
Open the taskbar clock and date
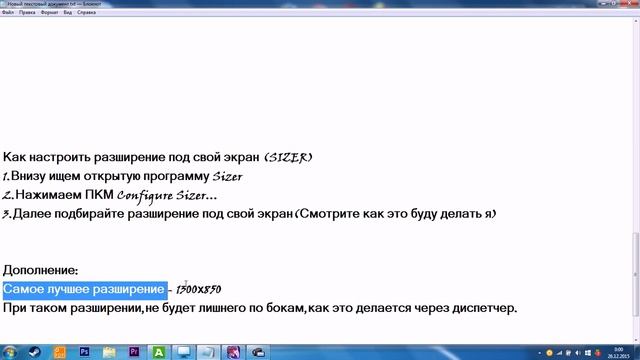coord(618,353)
